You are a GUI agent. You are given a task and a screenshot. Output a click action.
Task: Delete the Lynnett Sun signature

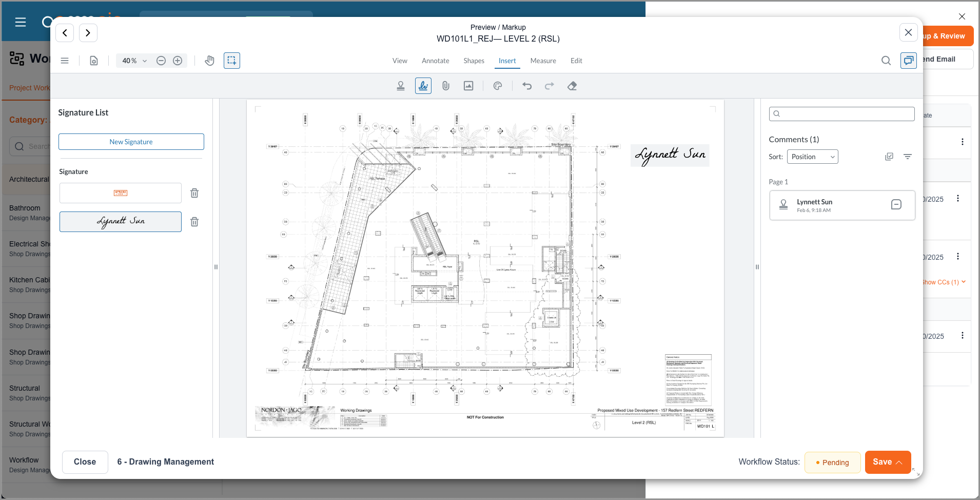point(194,222)
